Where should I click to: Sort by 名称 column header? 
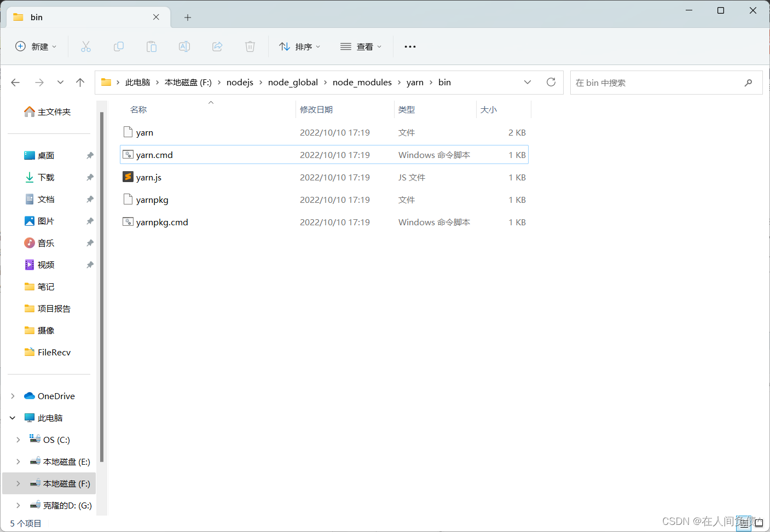pos(138,109)
